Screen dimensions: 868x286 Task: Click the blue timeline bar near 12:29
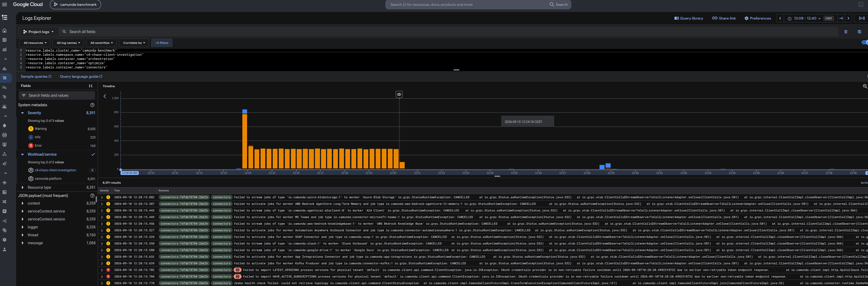coord(608,166)
